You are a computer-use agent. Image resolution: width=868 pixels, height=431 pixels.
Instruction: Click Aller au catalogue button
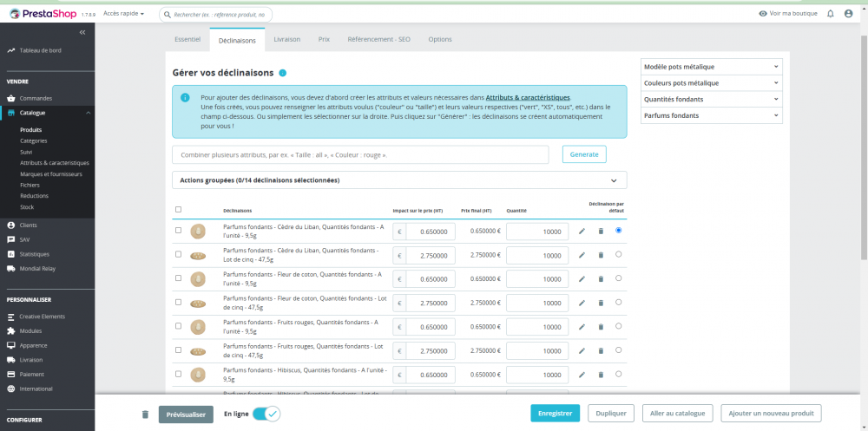(x=678, y=414)
